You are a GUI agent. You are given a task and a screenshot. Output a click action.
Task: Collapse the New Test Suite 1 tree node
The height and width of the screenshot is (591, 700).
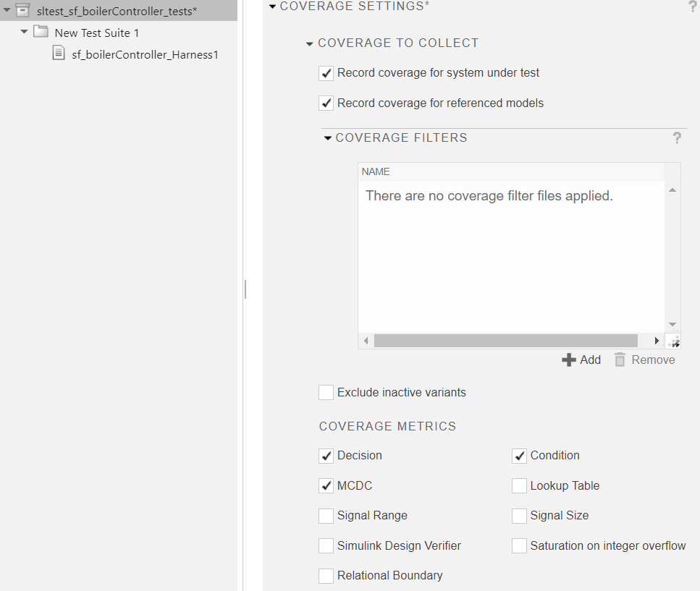(23, 32)
